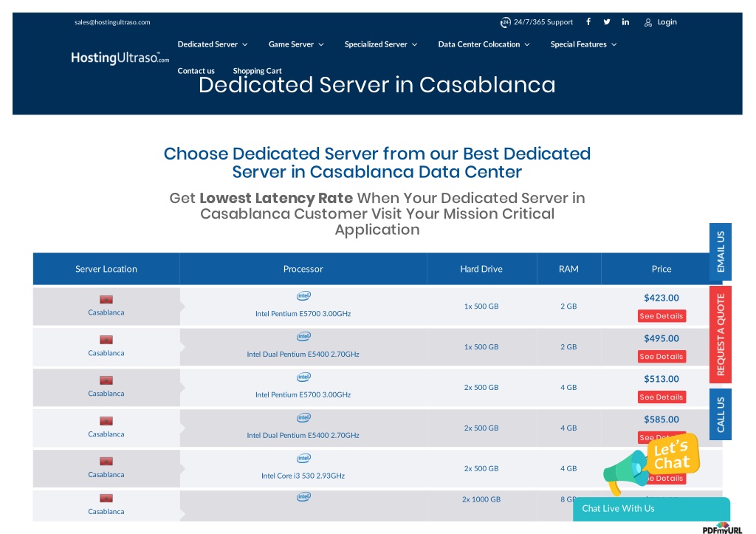Click the flag icon in the $423.00 row
The width and height of the screenshot is (756, 534).
point(106,300)
